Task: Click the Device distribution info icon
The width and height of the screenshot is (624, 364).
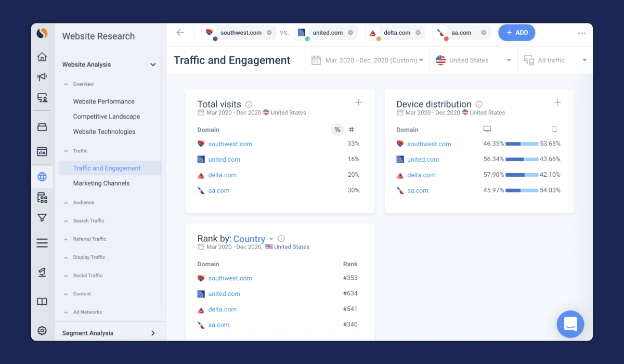Action: (479, 104)
